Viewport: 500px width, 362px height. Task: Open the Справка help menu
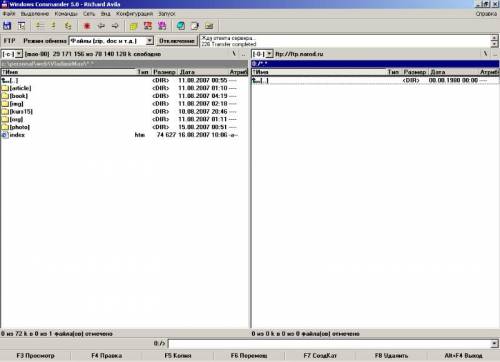tap(486, 14)
